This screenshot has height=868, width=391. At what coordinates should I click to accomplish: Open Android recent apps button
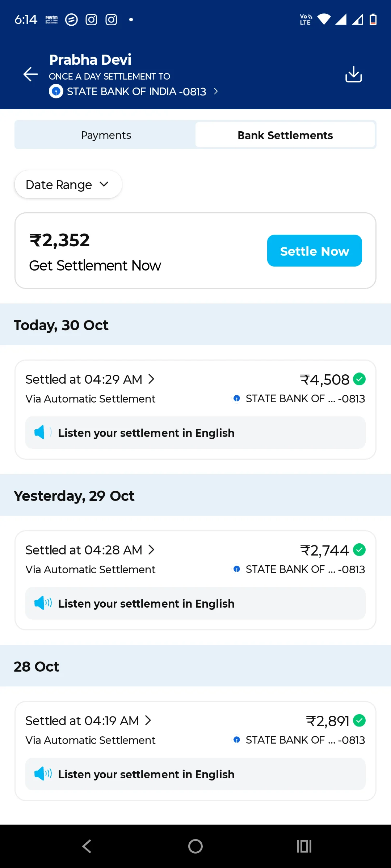[304, 846]
